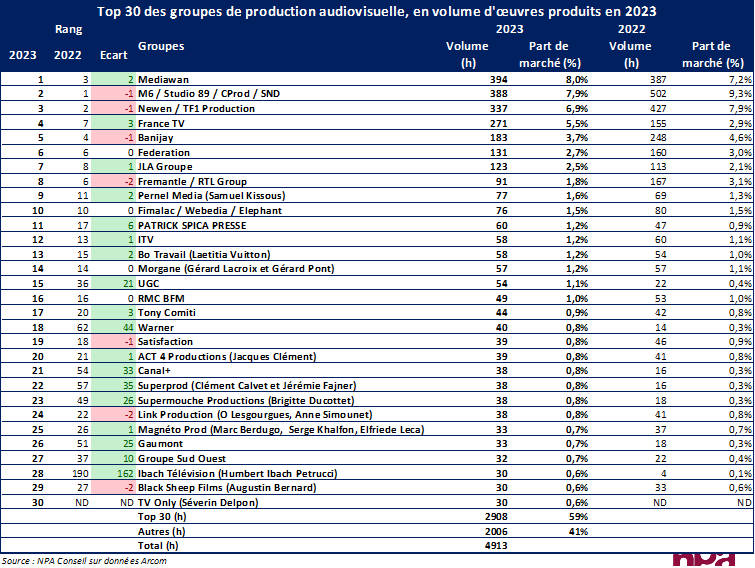Select Banijay's 2022 market share '4,6%'
The image size is (755, 568).
point(740,138)
